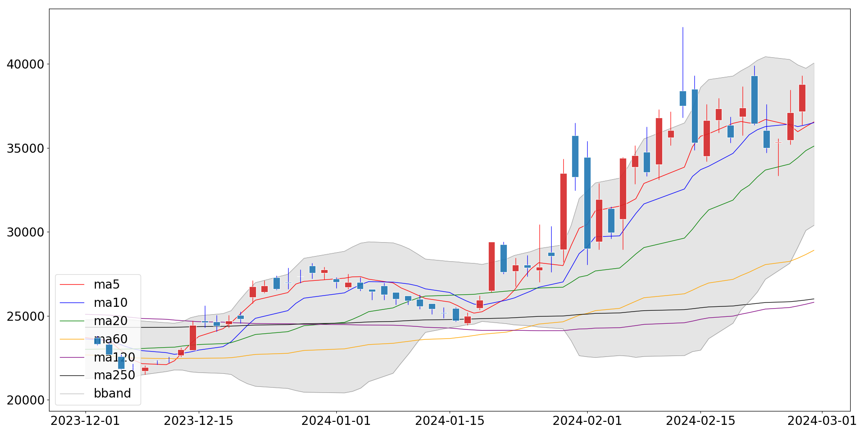The height and width of the screenshot is (434, 868).
Task: Click the 2023-12-01 x-axis date label
Action: (x=85, y=421)
